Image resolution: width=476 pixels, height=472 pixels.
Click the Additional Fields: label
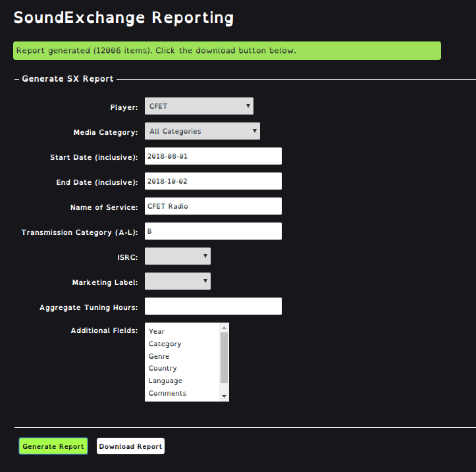(x=104, y=330)
